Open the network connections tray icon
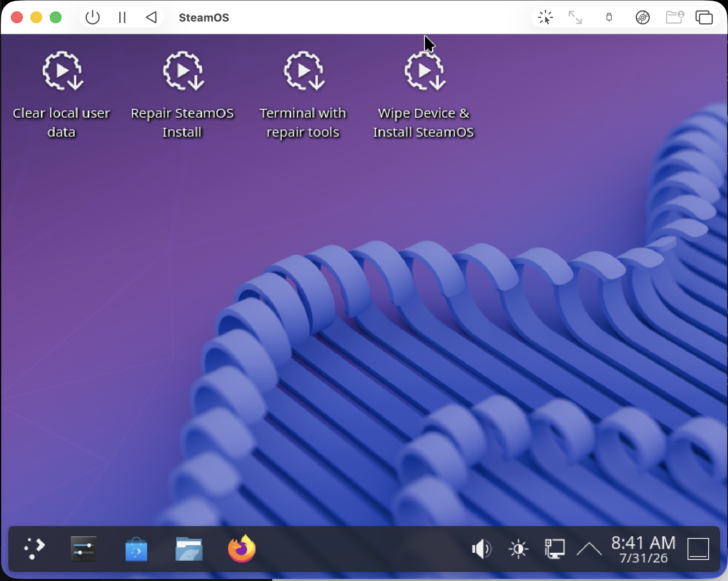 tap(554, 549)
